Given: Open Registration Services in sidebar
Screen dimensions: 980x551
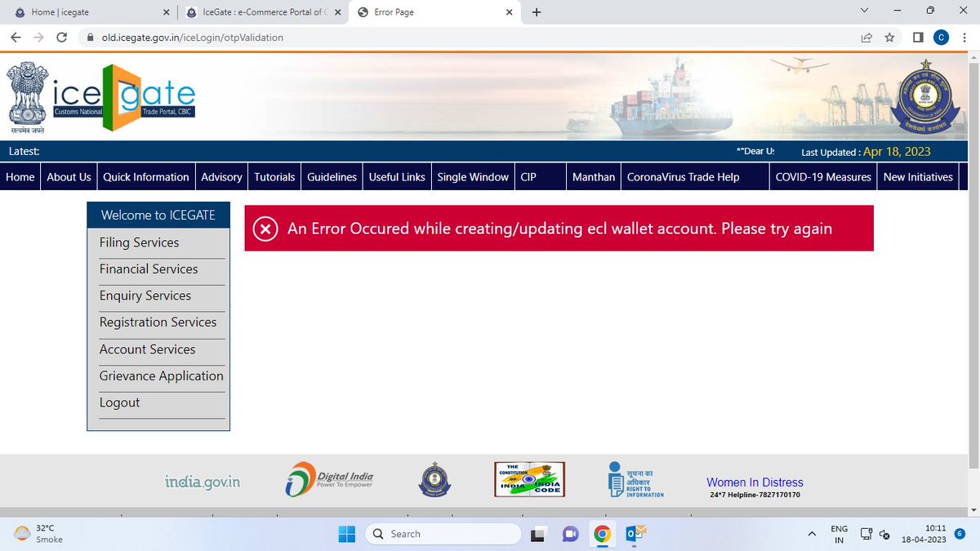Looking at the screenshot, I should tap(158, 322).
